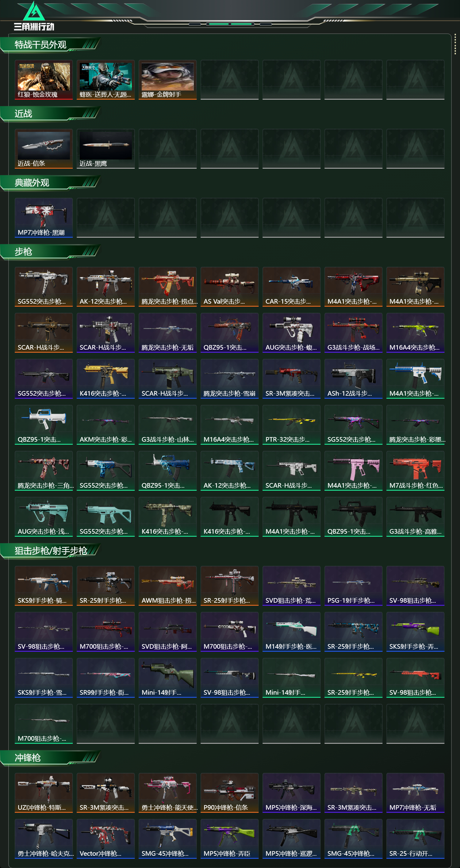This screenshot has width=460, height=868.
Task: Select the M14射手步枪-医 marksman skin
Action: click(292, 632)
